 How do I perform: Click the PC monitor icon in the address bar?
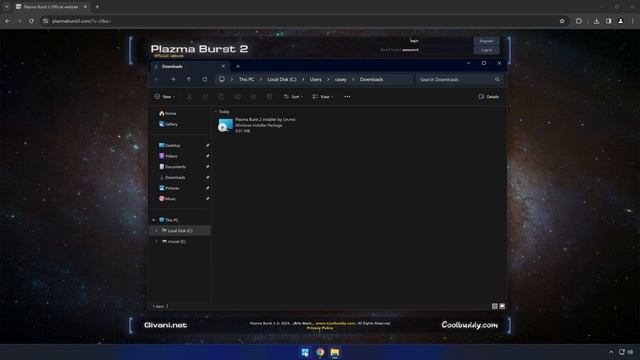(222, 79)
